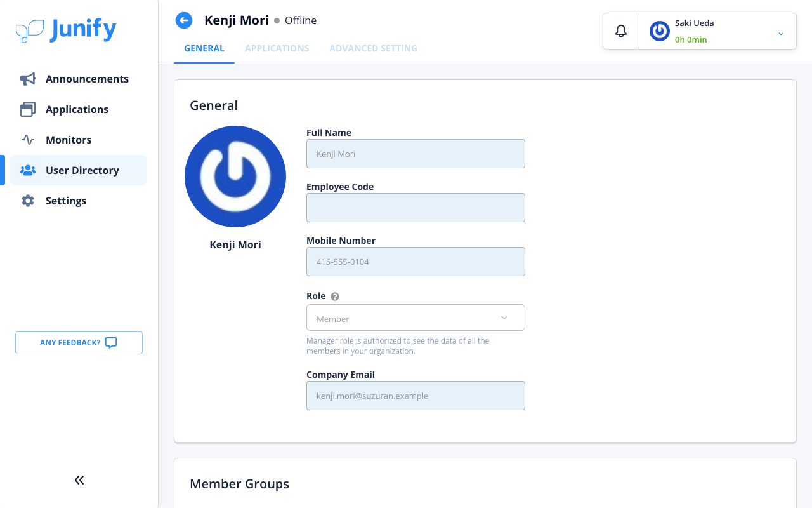Open Announcements in the sidebar
Screen dimensions: 812x508
point(79,79)
